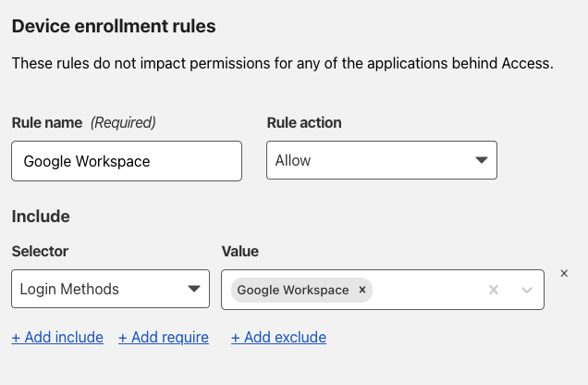The height and width of the screenshot is (385, 588).
Task: Click the rules description text about Access
Action: point(283,64)
